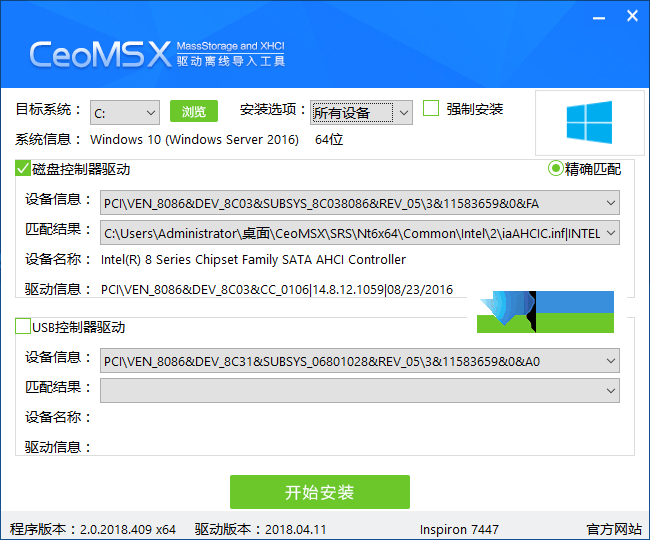The width and height of the screenshot is (650, 540).
Task: Click Intel(R) 8 Series SATA AHCI Controller text
Action: [253, 259]
